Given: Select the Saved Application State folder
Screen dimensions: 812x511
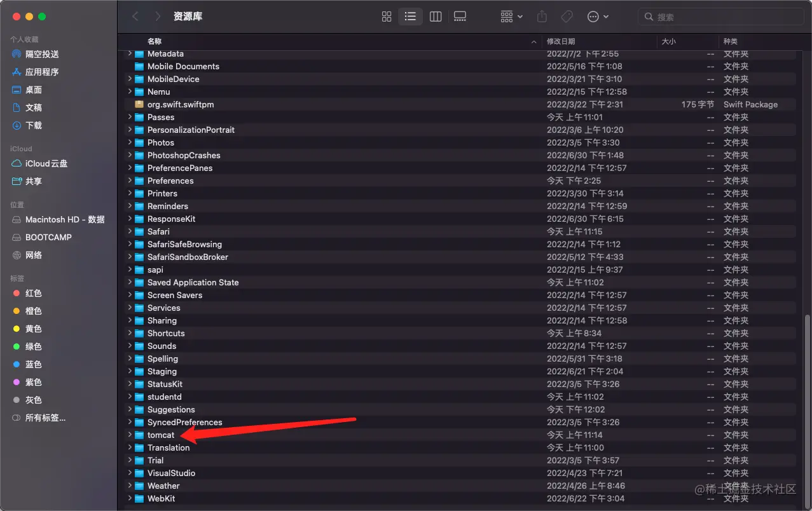Looking at the screenshot, I should 460,282.
